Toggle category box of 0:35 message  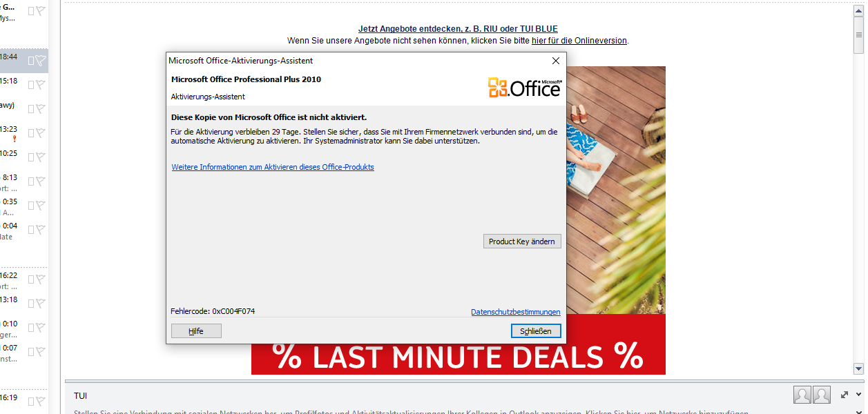31,206
